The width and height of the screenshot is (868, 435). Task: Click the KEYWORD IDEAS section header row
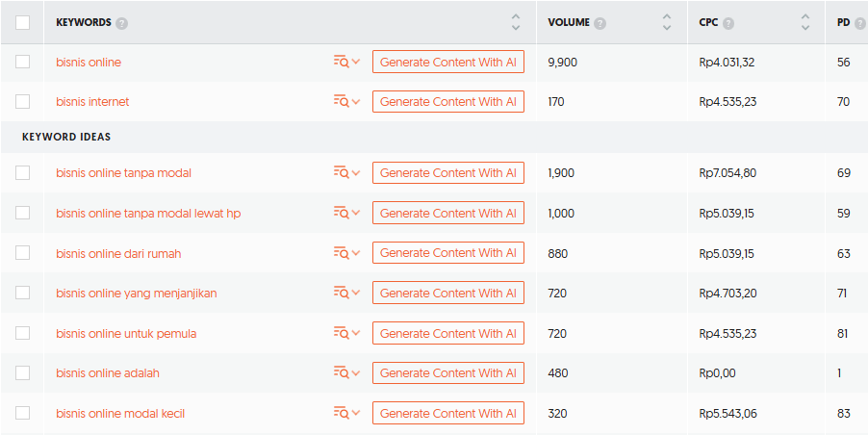point(66,137)
